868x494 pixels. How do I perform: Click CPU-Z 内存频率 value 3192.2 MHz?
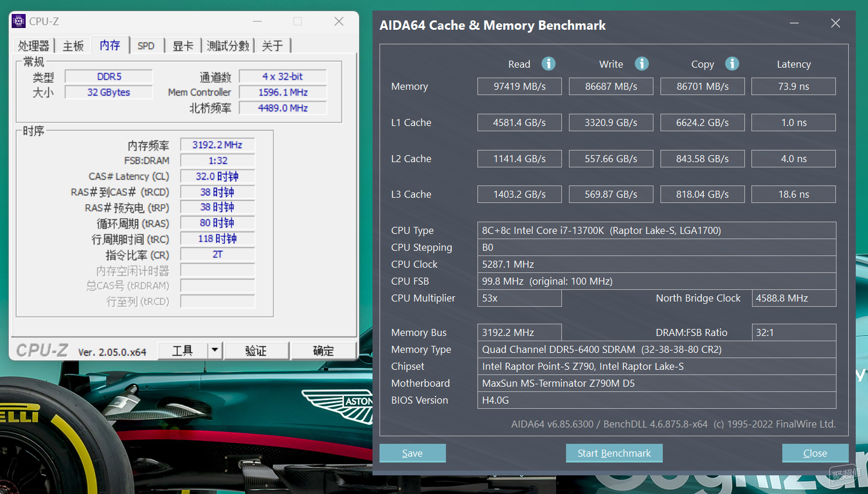click(217, 145)
